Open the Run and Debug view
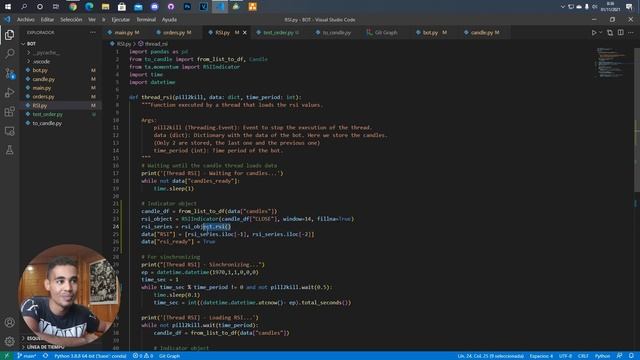The image size is (640, 360). (9, 93)
